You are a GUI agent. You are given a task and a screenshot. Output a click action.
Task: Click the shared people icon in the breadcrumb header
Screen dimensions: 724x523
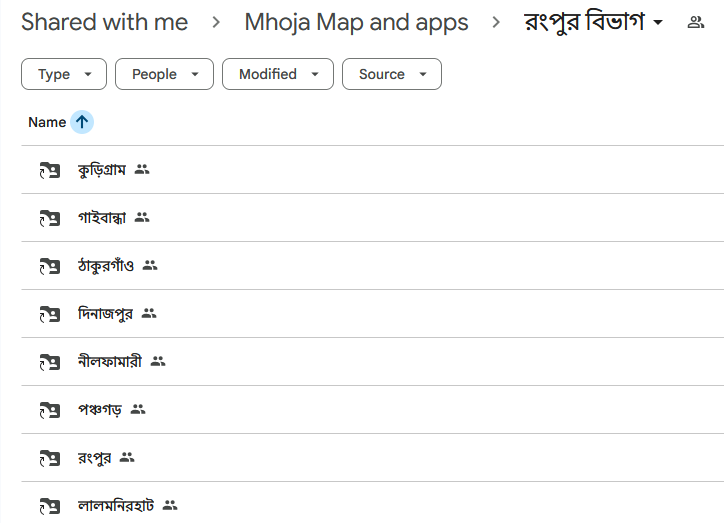click(695, 22)
